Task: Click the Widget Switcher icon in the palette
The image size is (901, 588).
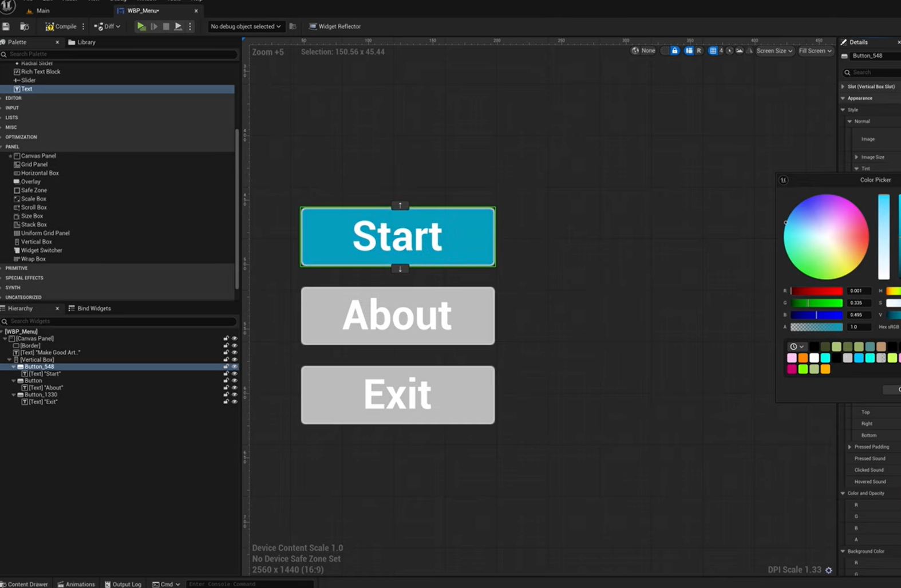Action: point(17,250)
